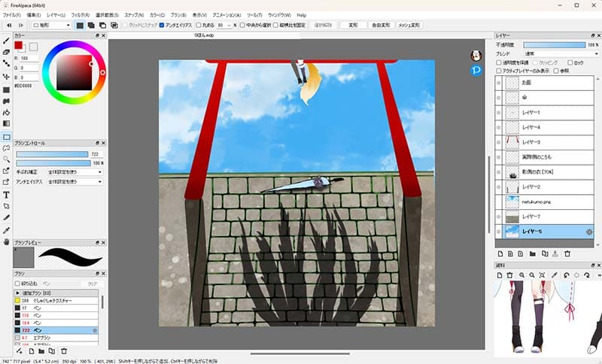This screenshot has height=364, width=602.
Task: Click the 自由変形 button
Action: tap(381, 26)
